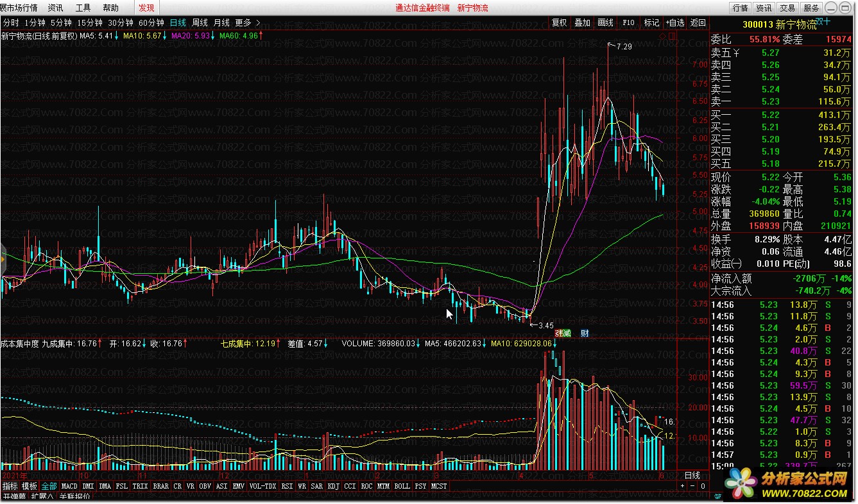Image resolution: width=858 pixels, height=504 pixels.
Task: Open the 工具 menu
Action: (83, 8)
